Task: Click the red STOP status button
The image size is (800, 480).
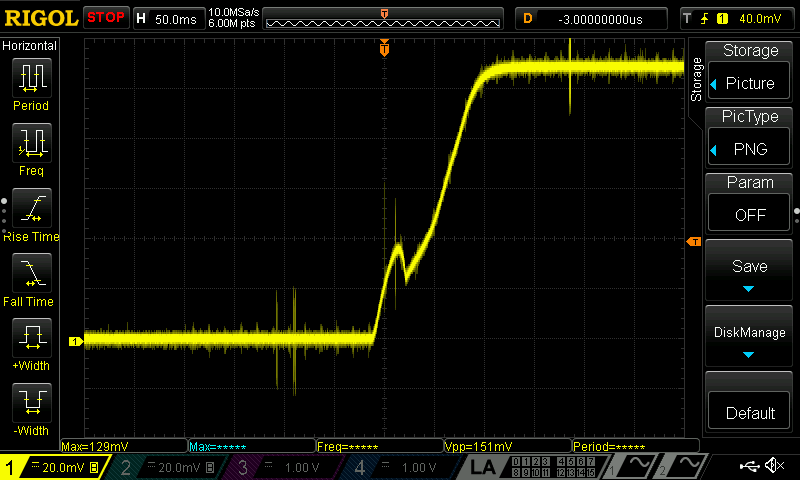Action: [105, 17]
